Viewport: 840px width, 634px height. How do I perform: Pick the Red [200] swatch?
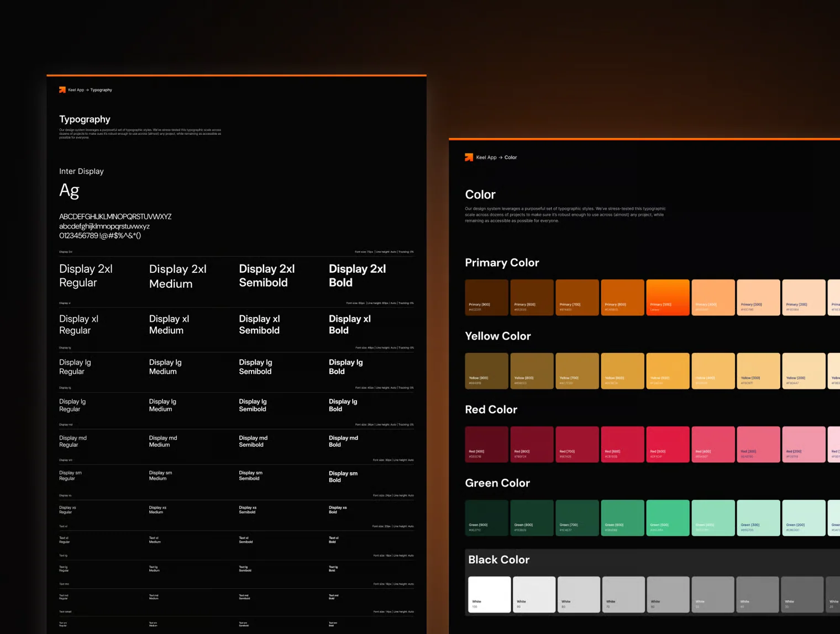(804, 445)
